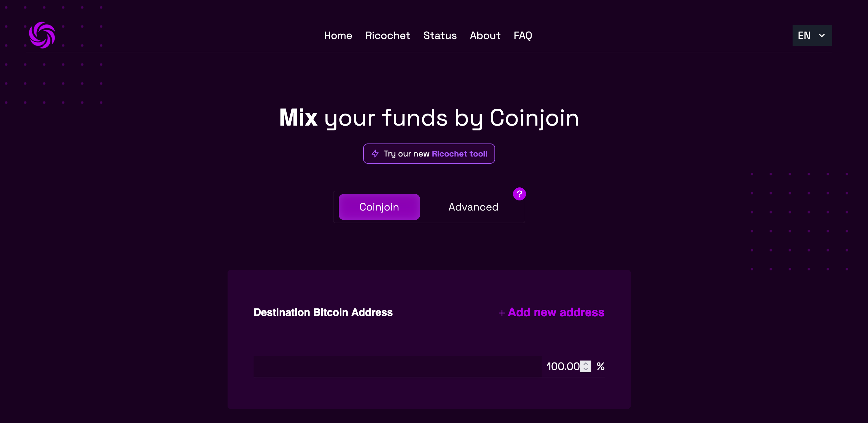Select the Coinjoin mixing mode
The width and height of the screenshot is (868, 423).
(379, 207)
